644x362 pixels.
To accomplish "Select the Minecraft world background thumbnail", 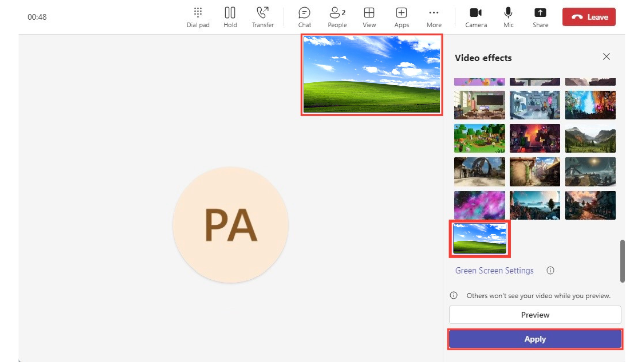I will pos(479,138).
